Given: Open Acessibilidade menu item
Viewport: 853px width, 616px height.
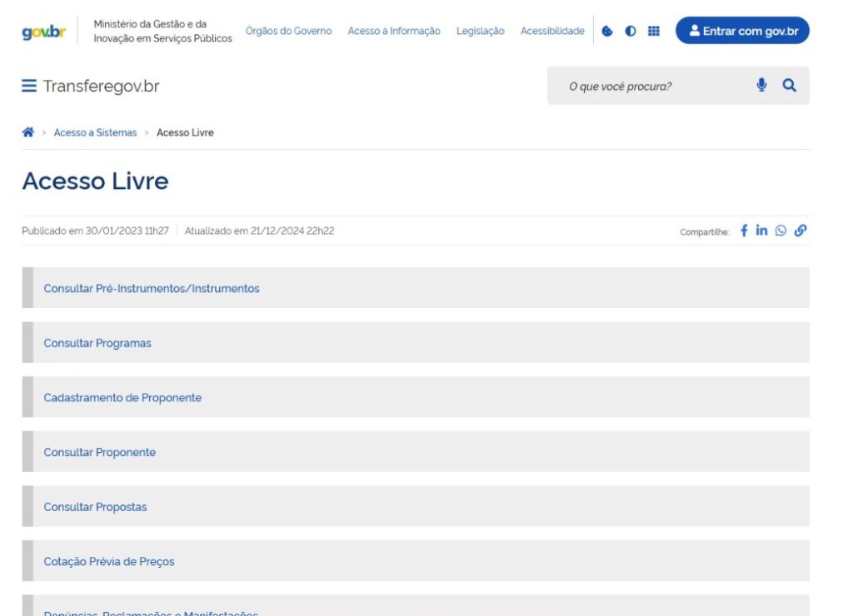Looking at the screenshot, I should [x=552, y=31].
